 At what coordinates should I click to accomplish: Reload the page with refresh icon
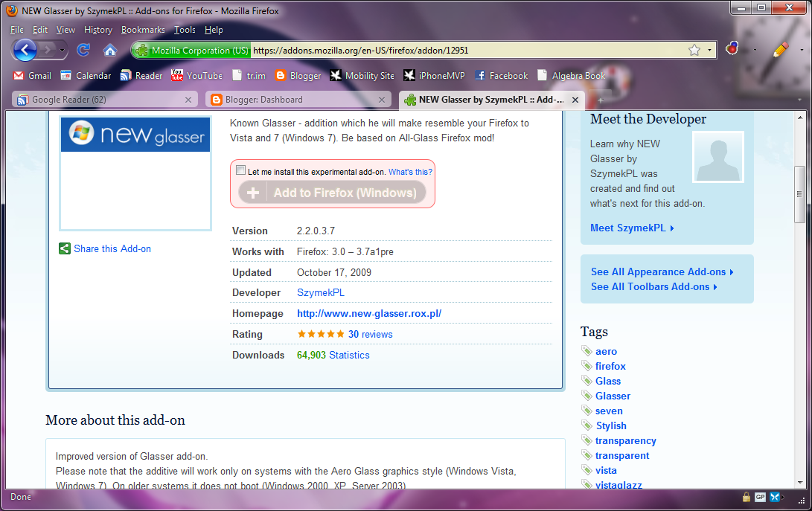coord(83,50)
